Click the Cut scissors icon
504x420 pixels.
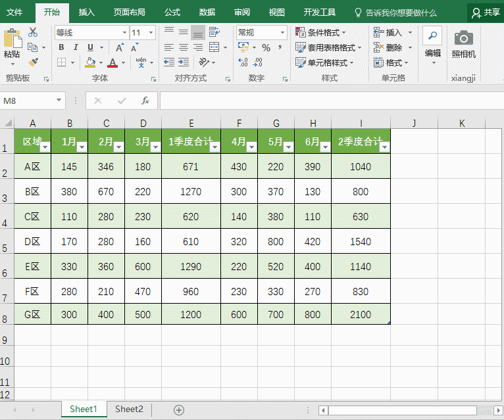(x=33, y=32)
